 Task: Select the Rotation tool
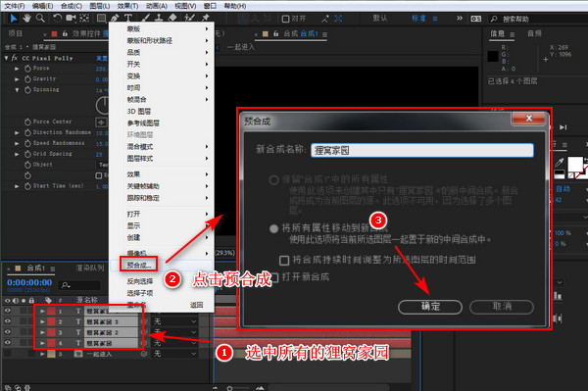(x=57, y=18)
